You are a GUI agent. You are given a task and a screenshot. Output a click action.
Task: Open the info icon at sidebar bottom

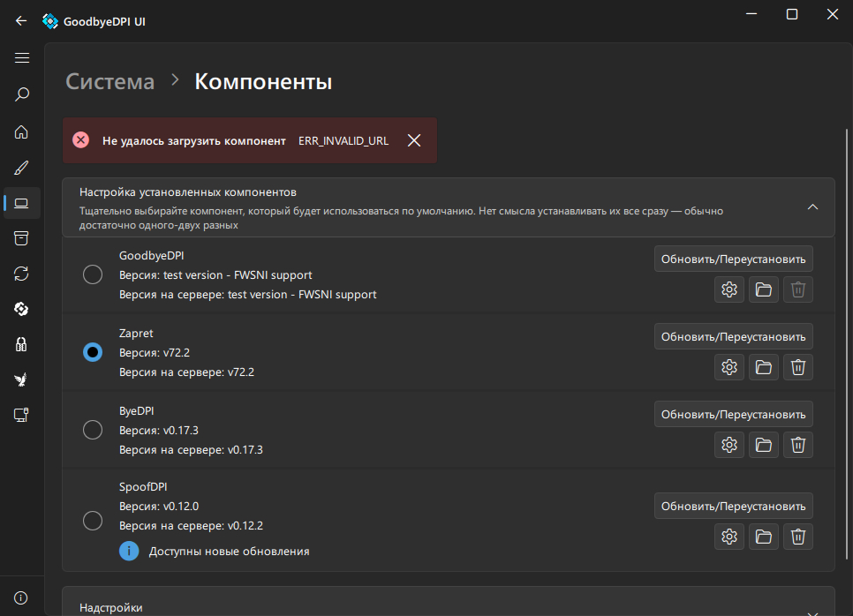tap(22, 597)
